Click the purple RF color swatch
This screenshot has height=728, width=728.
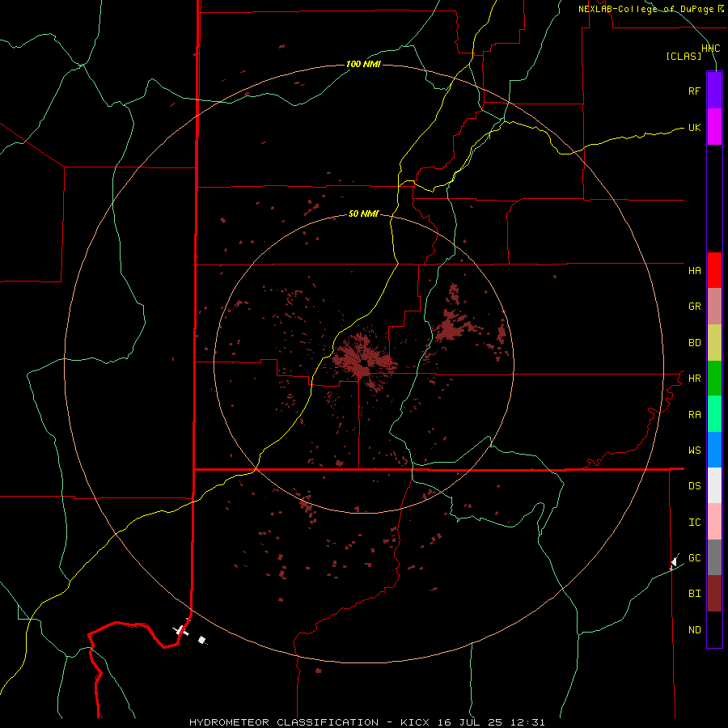point(714,91)
